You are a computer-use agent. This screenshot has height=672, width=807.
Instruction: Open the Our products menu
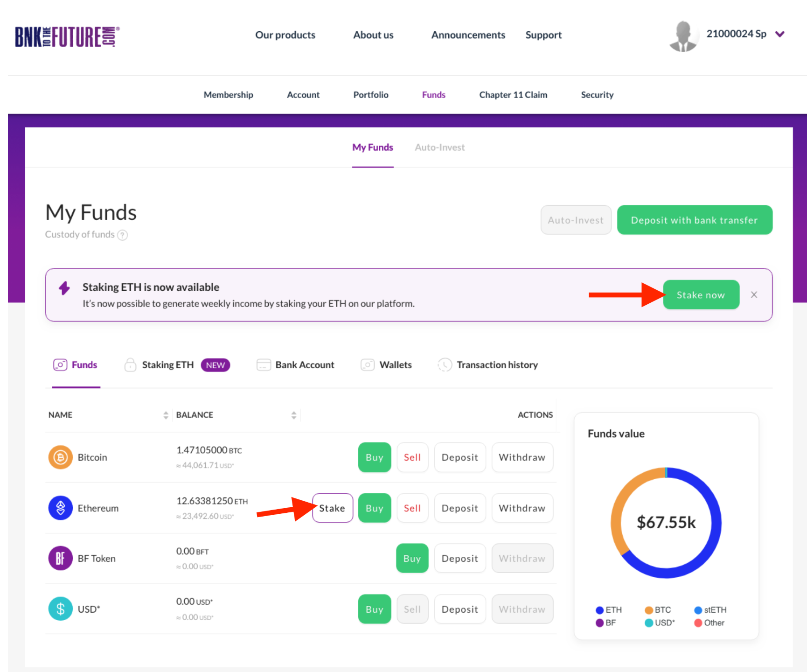(x=285, y=35)
